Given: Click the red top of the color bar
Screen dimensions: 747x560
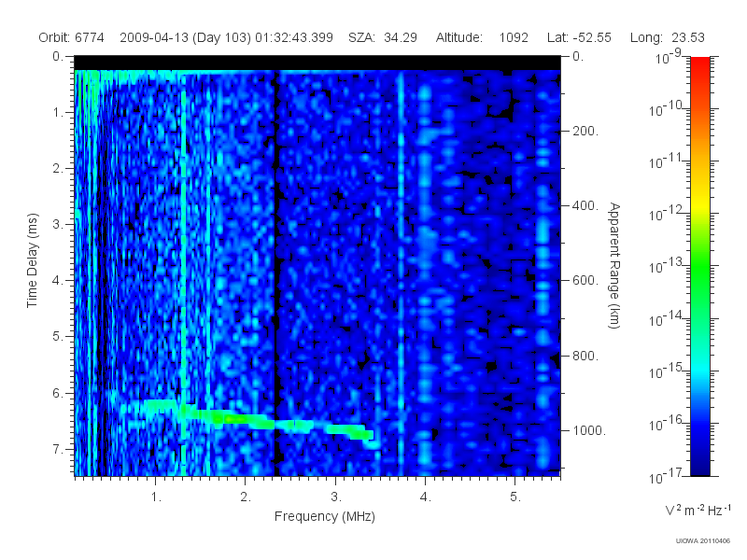Looking at the screenshot, I should 699,64.
